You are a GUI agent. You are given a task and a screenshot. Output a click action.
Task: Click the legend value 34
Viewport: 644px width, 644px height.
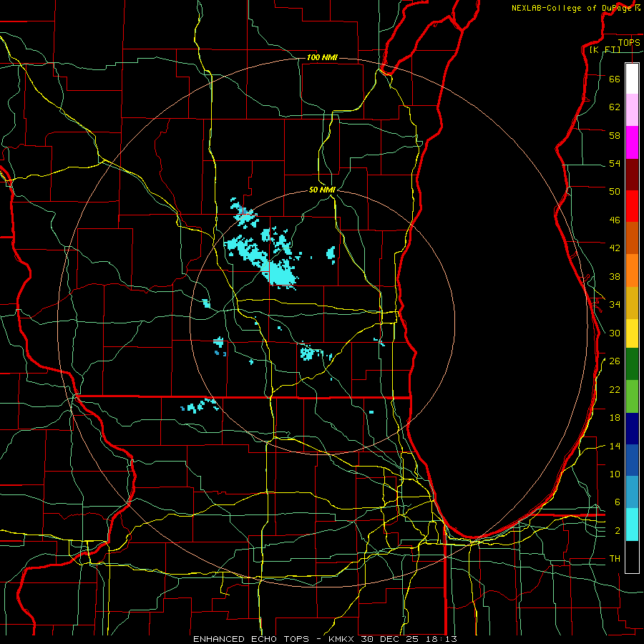click(615, 305)
